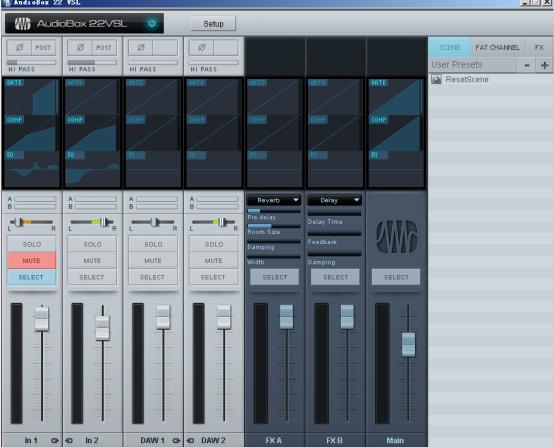The width and height of the screenshot is (554, 447).
Task: Select the FX A channel
Action: click(x=275, y=277)
